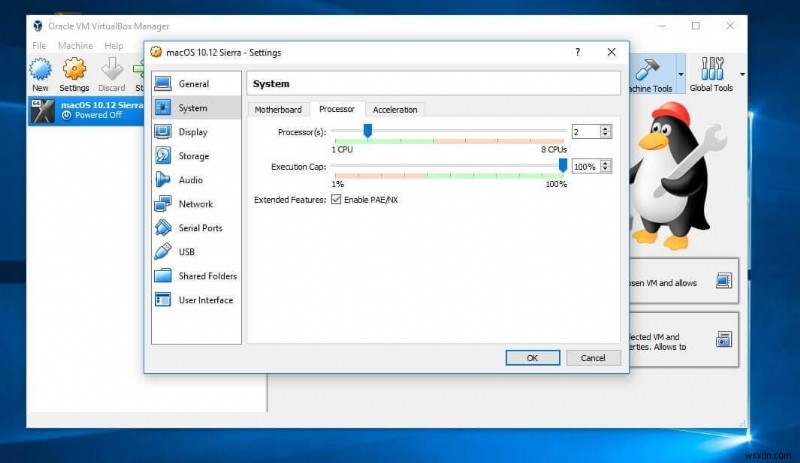Screen dimensions: 800x463
Task: Switch to the Motherboard tab
Action: pos(278,109)
